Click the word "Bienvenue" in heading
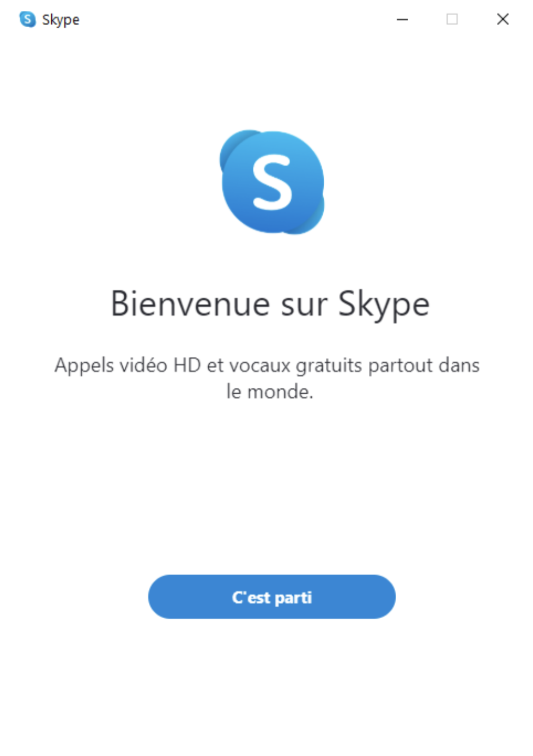Image resolution: width=533 pixels, height=756 pixels. point(190,303)
